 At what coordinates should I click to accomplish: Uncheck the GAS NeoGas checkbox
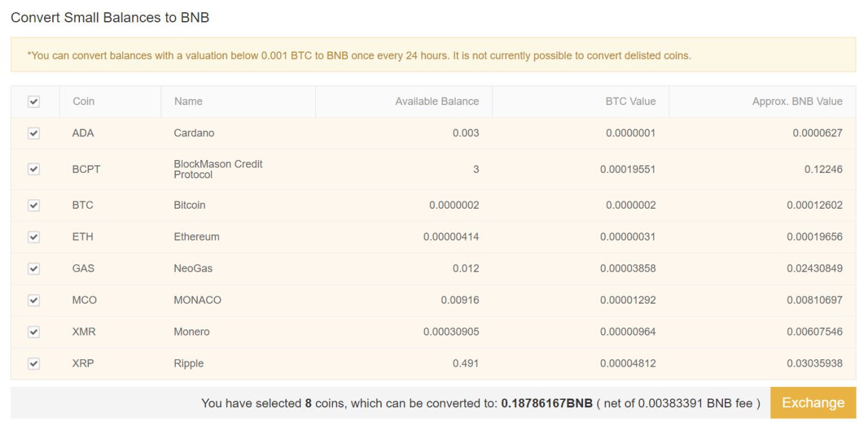34,269
